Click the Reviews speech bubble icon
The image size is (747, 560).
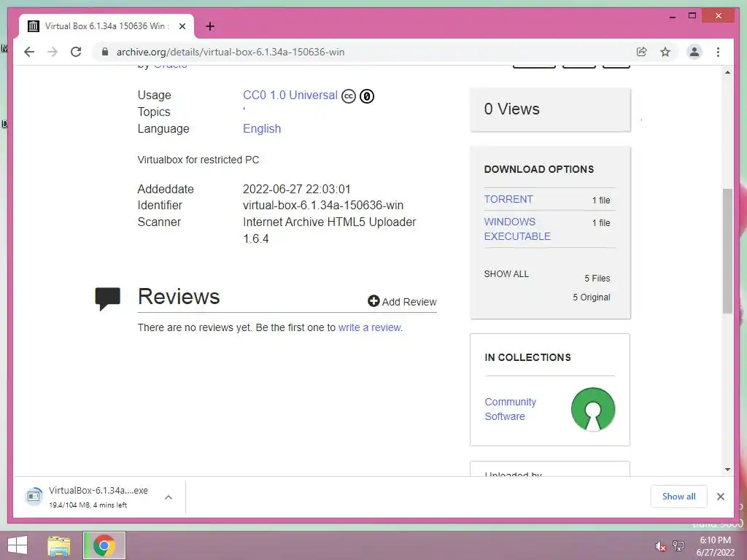(x=108, y=298)
